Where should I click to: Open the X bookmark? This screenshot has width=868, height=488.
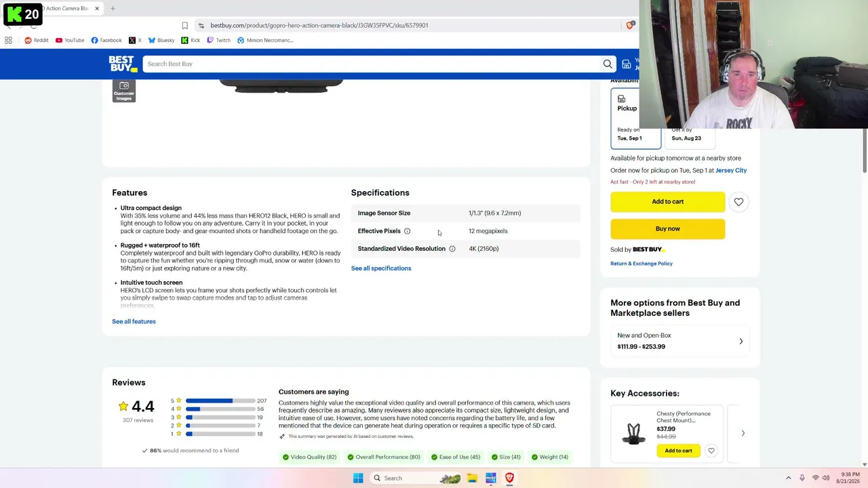tap(135, 40)
